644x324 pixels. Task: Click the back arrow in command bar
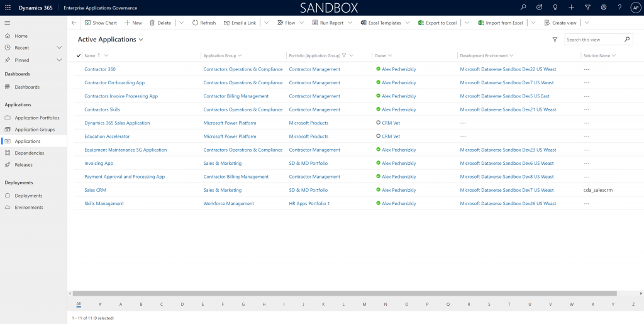(74, 23)
